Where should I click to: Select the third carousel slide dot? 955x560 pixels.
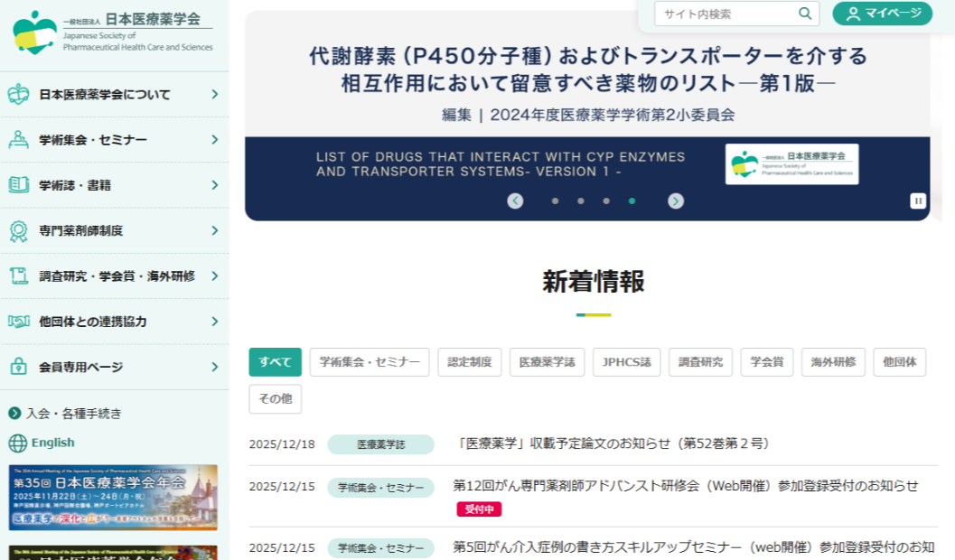pyautogui.click(x=606, y=201)
